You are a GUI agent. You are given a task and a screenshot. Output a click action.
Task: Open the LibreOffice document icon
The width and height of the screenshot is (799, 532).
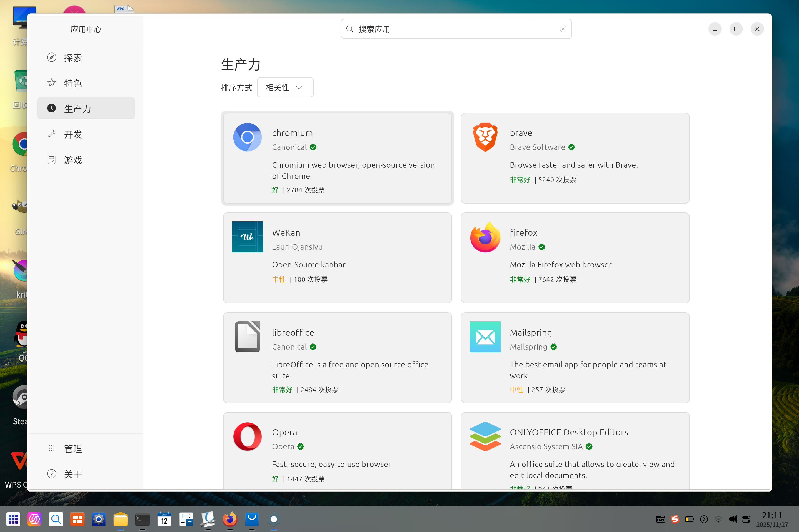(x=248, y=337)
